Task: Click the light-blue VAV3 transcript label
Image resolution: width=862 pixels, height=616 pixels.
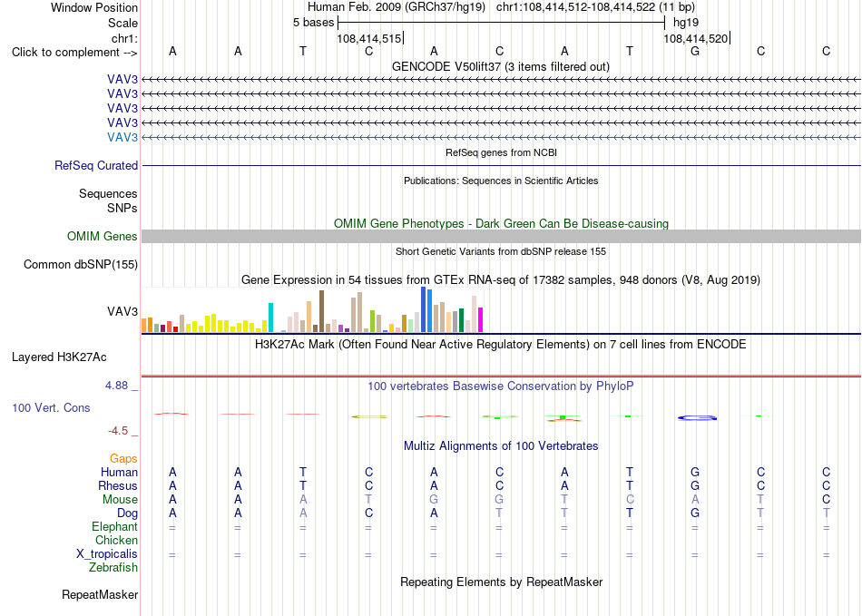Action: coord(122,137)
